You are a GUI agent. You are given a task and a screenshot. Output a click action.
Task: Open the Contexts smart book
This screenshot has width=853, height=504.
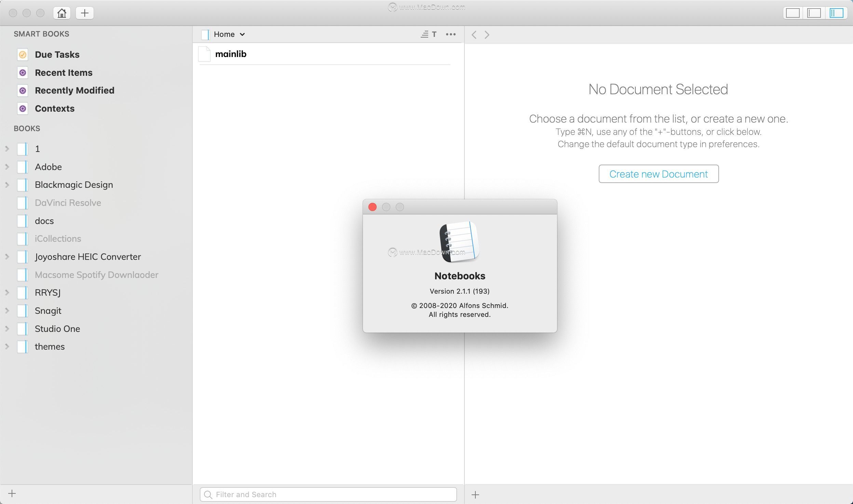(55, 109)
